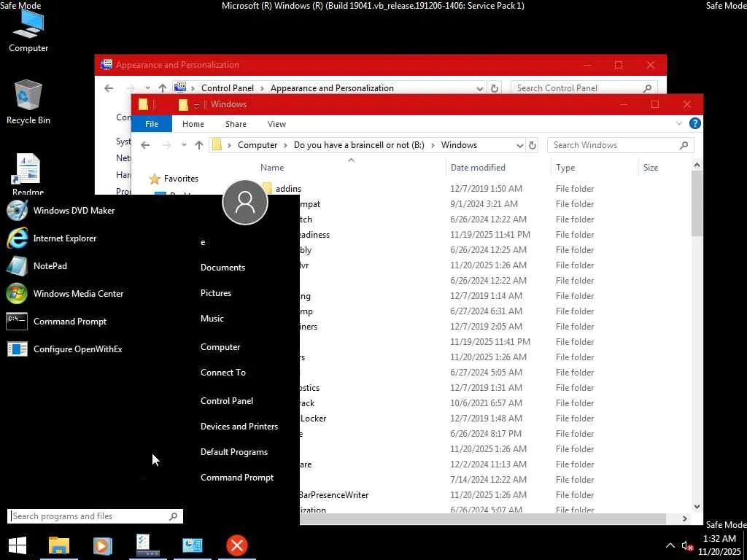Open Explorer recent locations dropdown arrow

tap(184, 145)
